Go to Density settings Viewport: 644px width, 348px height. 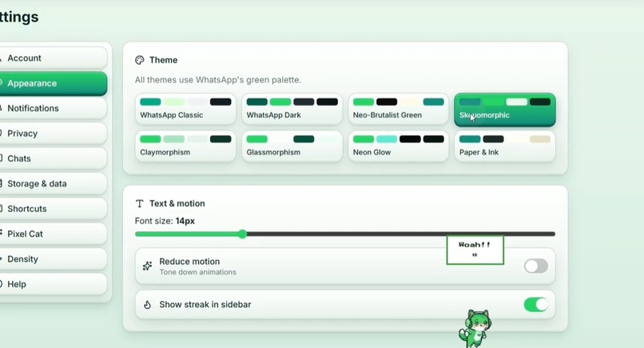[53, 258]
